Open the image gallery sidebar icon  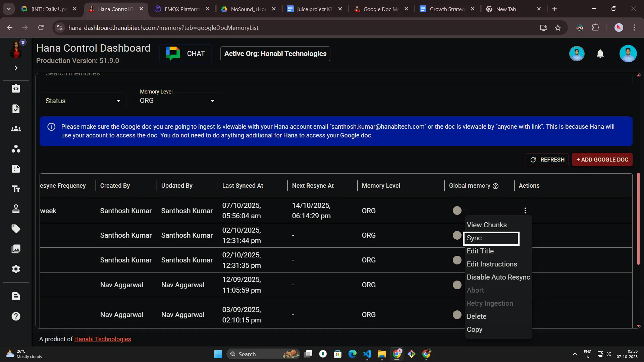16,249
